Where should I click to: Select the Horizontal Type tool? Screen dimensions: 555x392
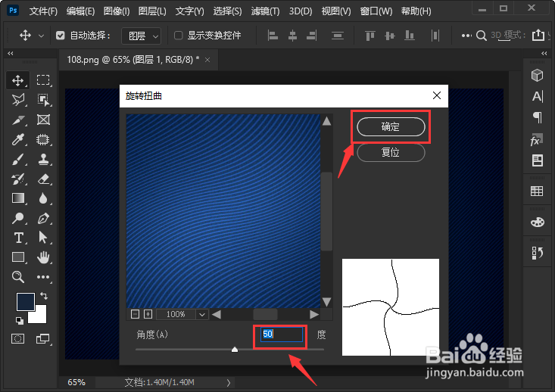pyautogui.click(x=17, y=238)
